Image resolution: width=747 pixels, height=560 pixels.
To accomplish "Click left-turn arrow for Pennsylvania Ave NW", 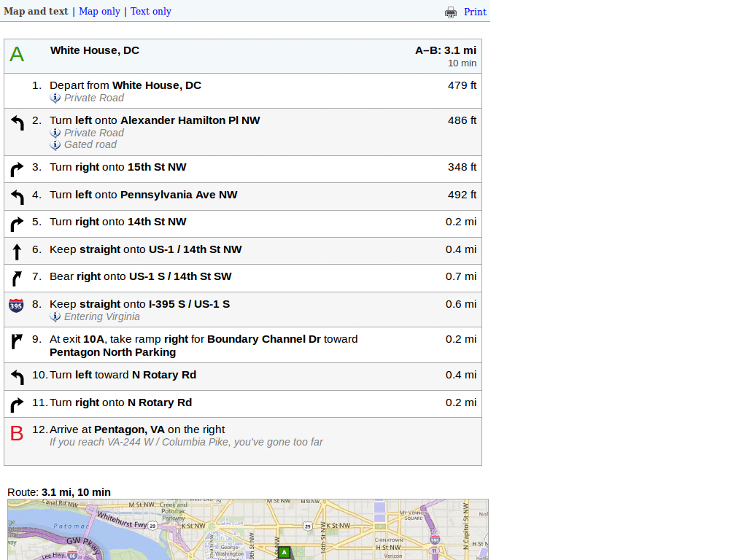I will (x=18, y=197).
